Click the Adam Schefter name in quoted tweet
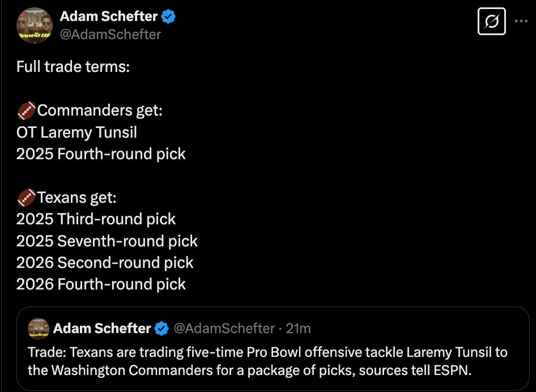 point(102,328)
